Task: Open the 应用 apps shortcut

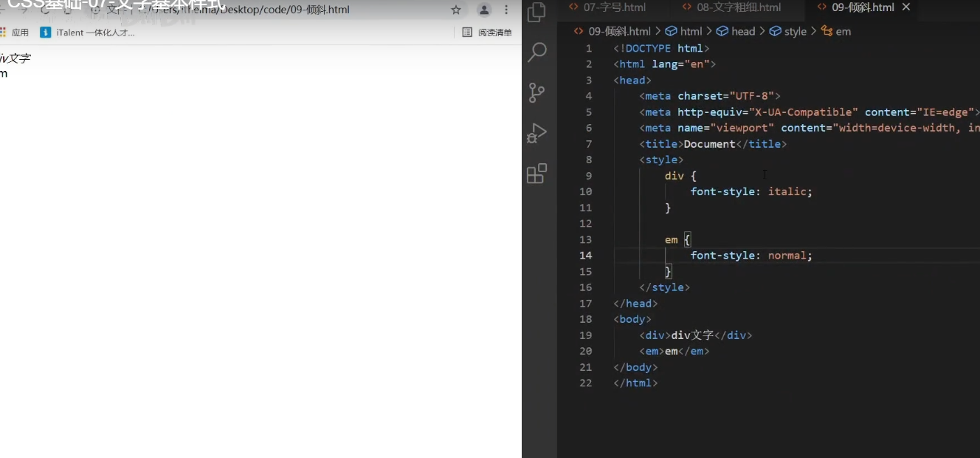Action: (x=15, y=33)
